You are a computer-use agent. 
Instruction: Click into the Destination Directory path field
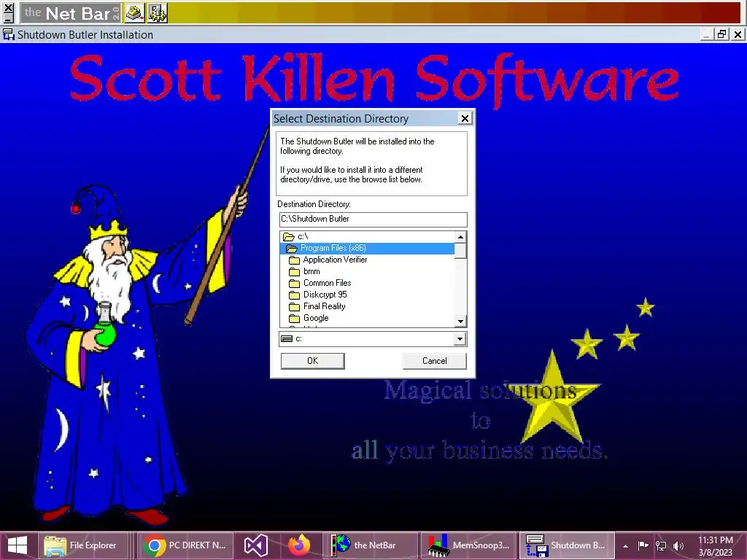tap(373, 219)
